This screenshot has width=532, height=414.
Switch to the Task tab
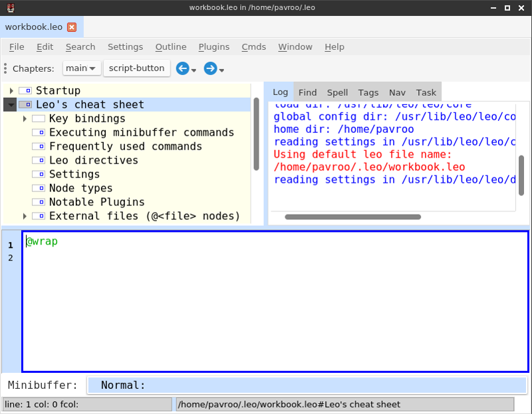pyautogui.click(x=426, y=92)
